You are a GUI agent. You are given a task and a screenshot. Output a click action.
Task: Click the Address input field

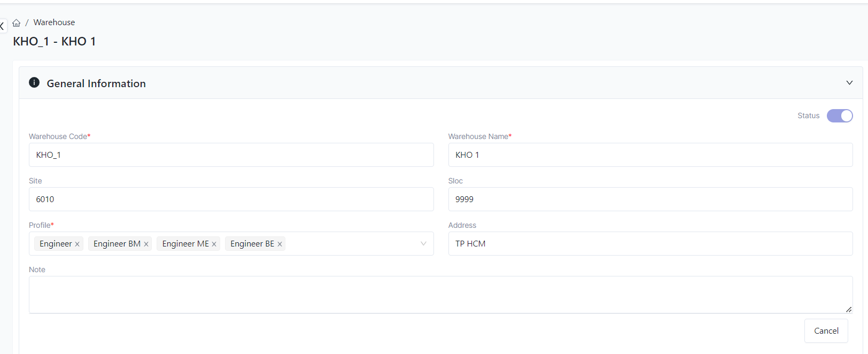point(650,243)
